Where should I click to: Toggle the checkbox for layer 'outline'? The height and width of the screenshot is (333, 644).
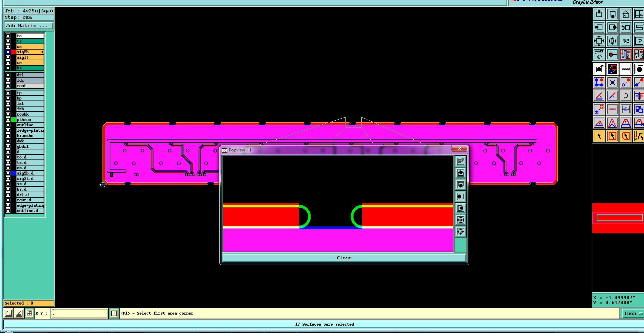coord(8,125)
